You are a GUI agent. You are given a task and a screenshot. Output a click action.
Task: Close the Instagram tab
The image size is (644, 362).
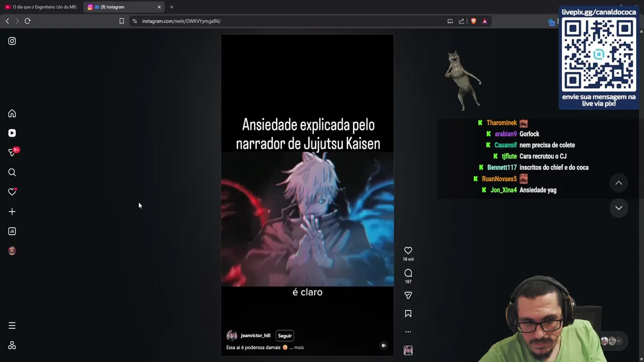159,7
